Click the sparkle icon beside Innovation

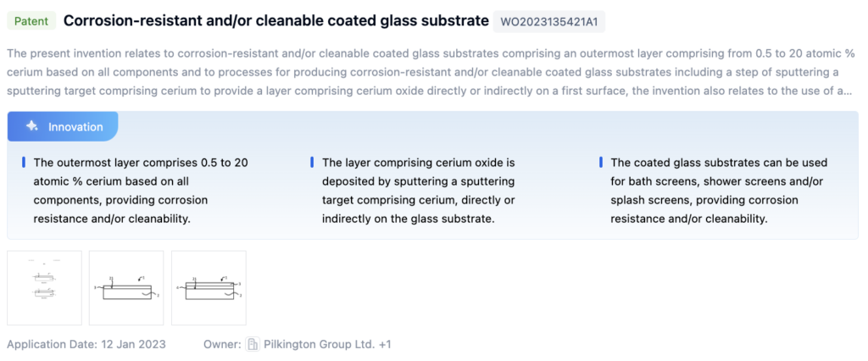(31, 126)
